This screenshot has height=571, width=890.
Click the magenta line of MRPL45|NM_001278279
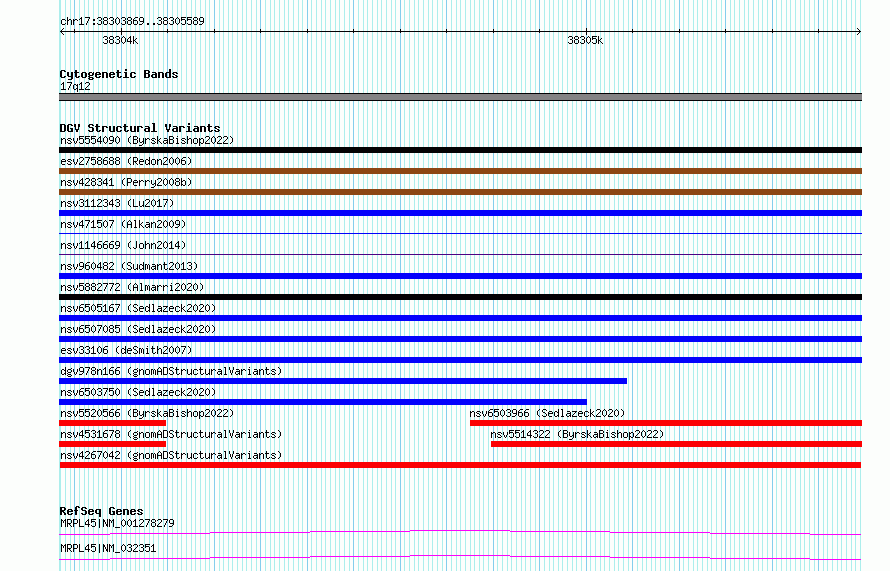(x=460, y=532)
